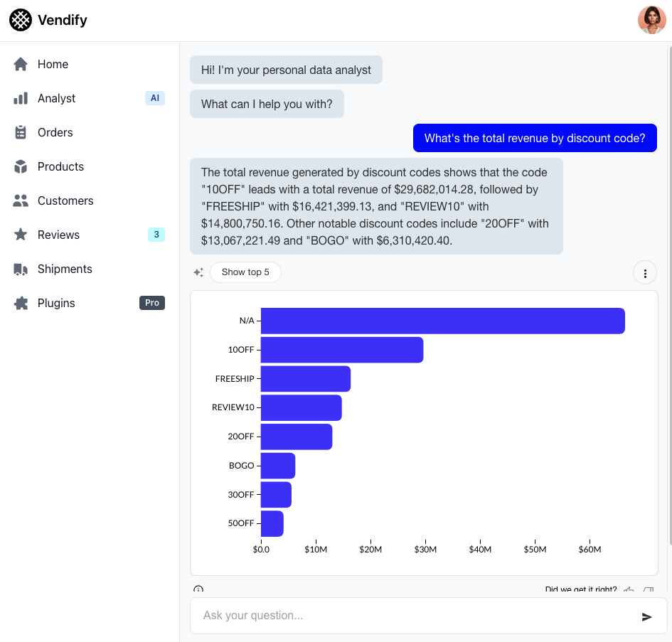Click the Shipments icon
672x642 pixels.
(21, 269)
